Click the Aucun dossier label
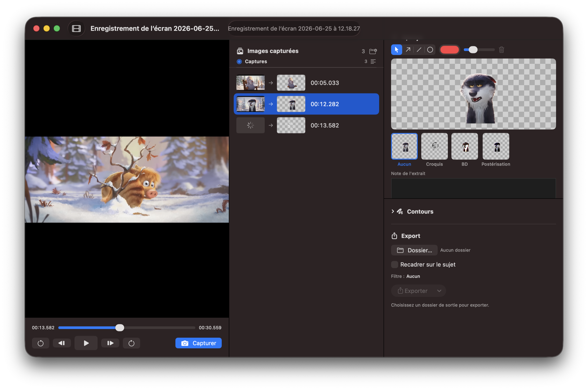 coord(455,250)
